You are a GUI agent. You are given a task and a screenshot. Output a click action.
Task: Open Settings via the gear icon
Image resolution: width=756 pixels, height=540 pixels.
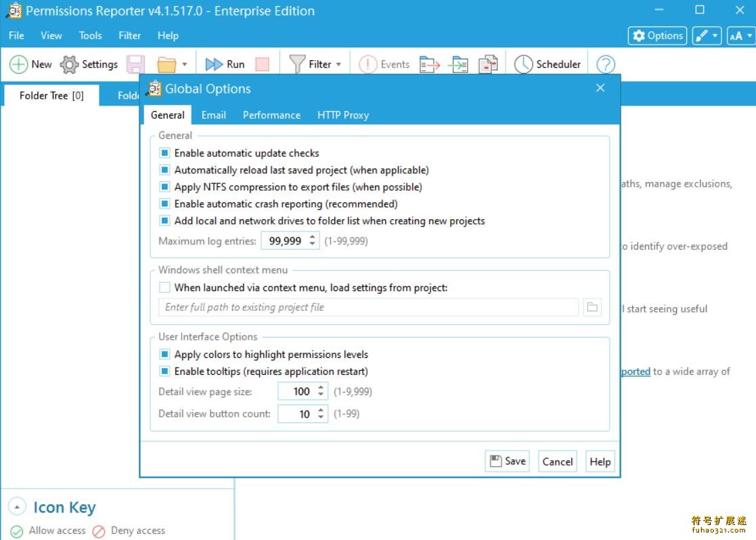click(69, 64)
